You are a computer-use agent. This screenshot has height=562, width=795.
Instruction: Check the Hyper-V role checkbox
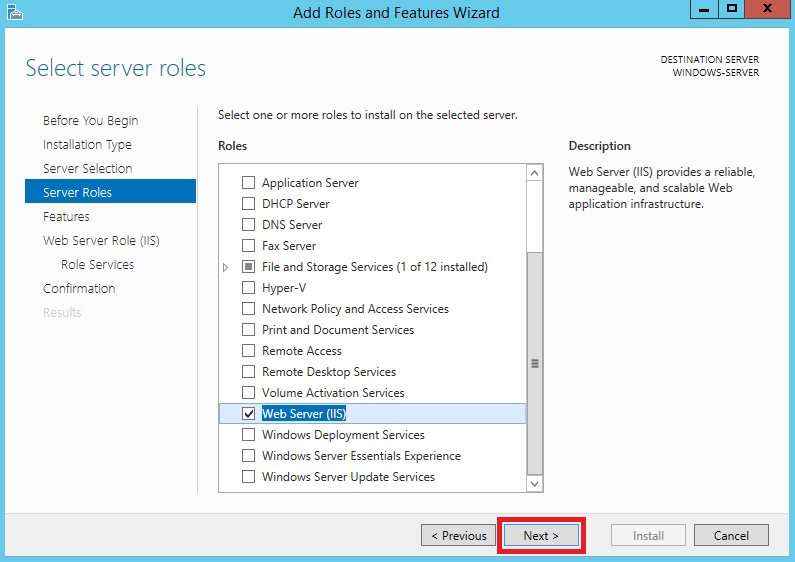coord(248,288)
